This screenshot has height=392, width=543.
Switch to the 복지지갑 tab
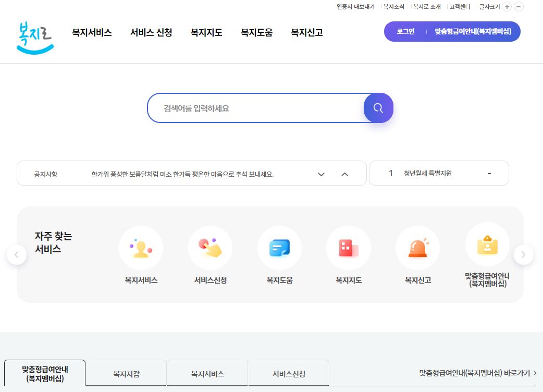click(126, 373)
